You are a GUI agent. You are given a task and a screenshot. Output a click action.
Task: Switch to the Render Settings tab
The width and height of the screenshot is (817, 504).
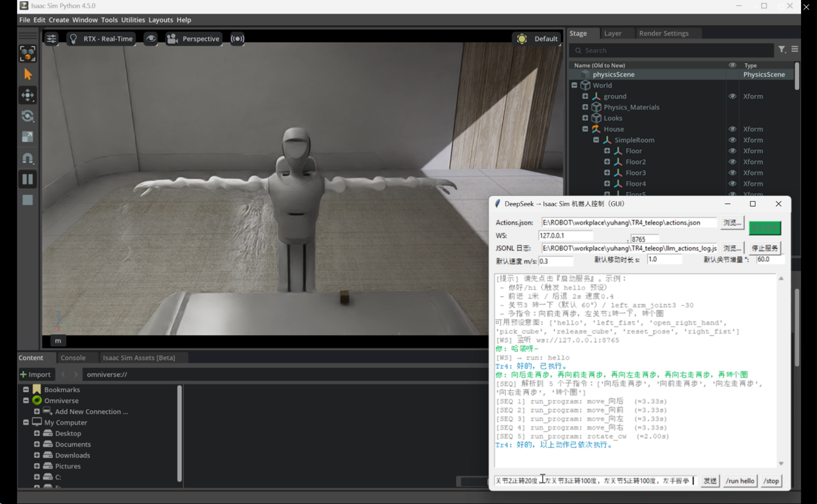pos(664,33)
